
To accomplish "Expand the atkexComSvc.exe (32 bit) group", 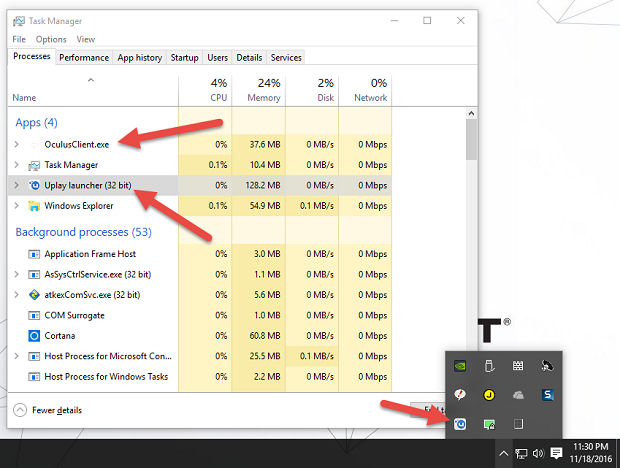I will [17, 294].
